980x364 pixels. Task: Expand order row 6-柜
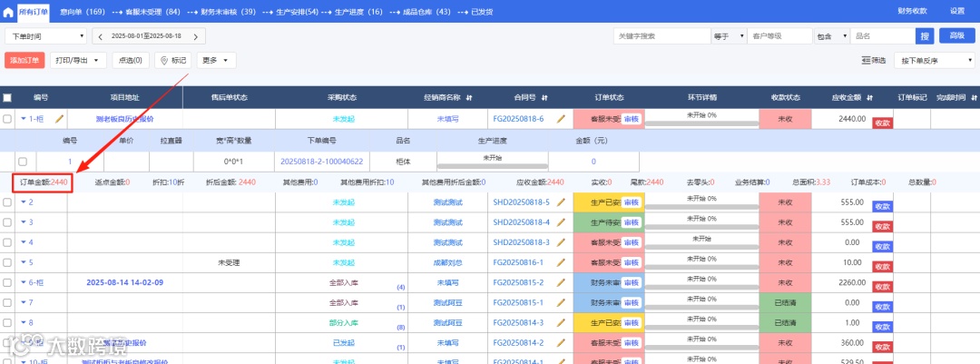tap(24, 282)
